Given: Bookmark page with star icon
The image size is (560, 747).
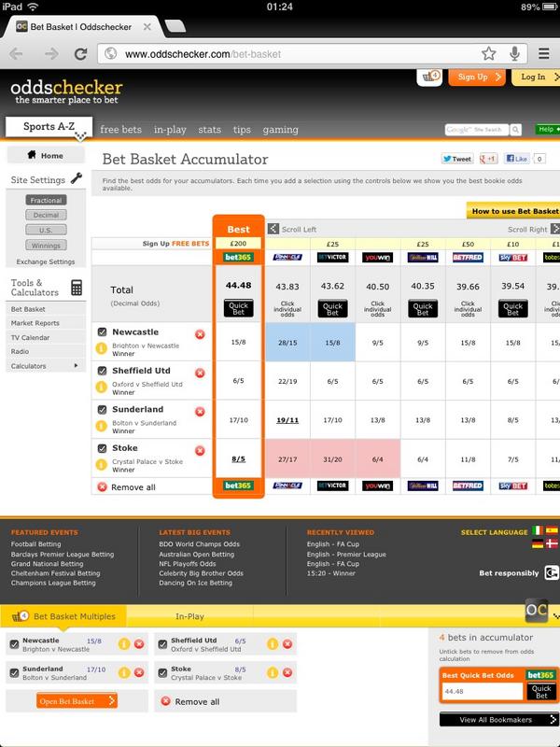Looking at the screenshot, I should point(488,53).
